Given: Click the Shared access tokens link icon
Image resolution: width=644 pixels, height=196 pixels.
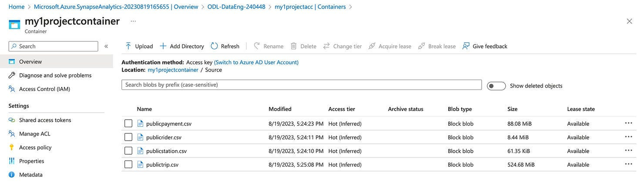Looking at the screenshot, I should point(12,120).
